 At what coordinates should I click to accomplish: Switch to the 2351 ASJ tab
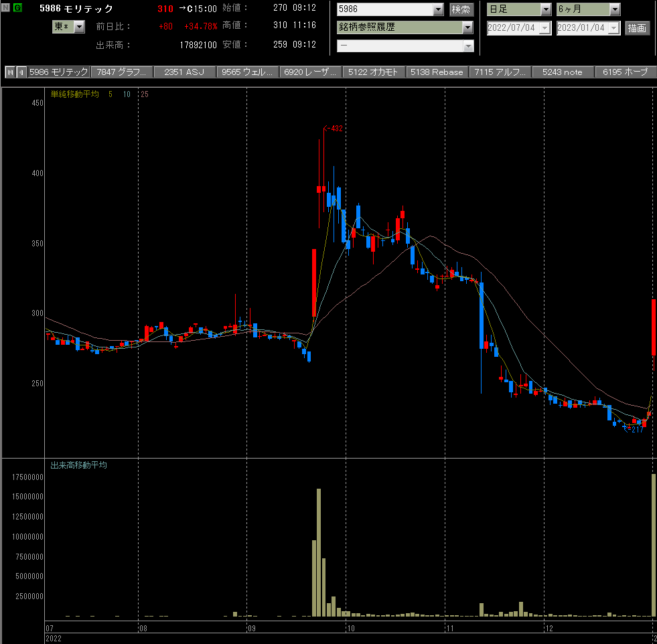pyautogui.click(x=184, y=72)
